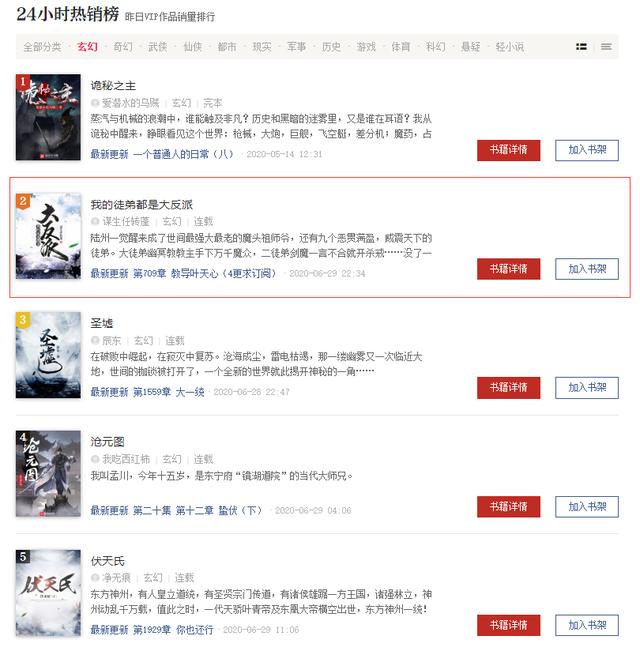Screen dimensions: 640x651
Task: Click author icon beside 爱潜水的乌贼
Action: pos(95,103)
